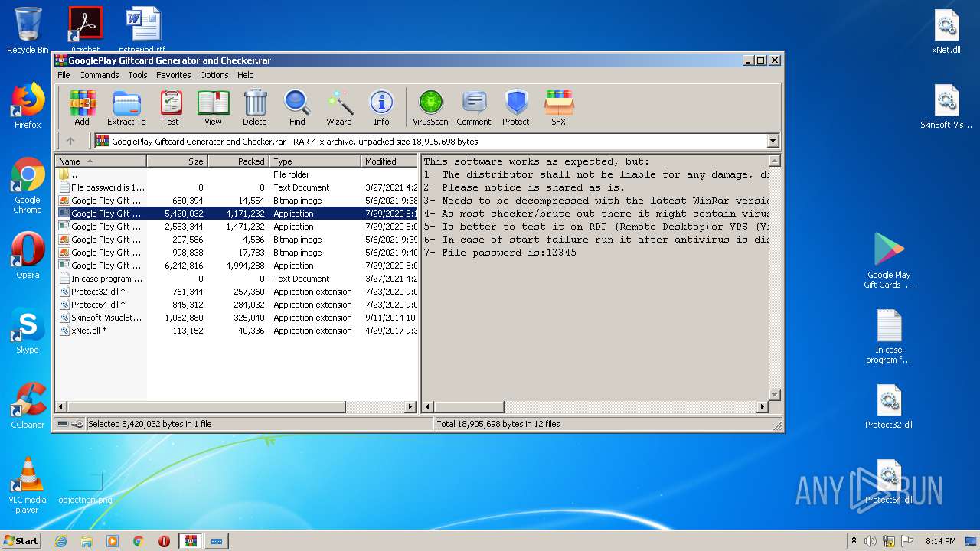Select the parent folder '..' row

pos(237,174)
